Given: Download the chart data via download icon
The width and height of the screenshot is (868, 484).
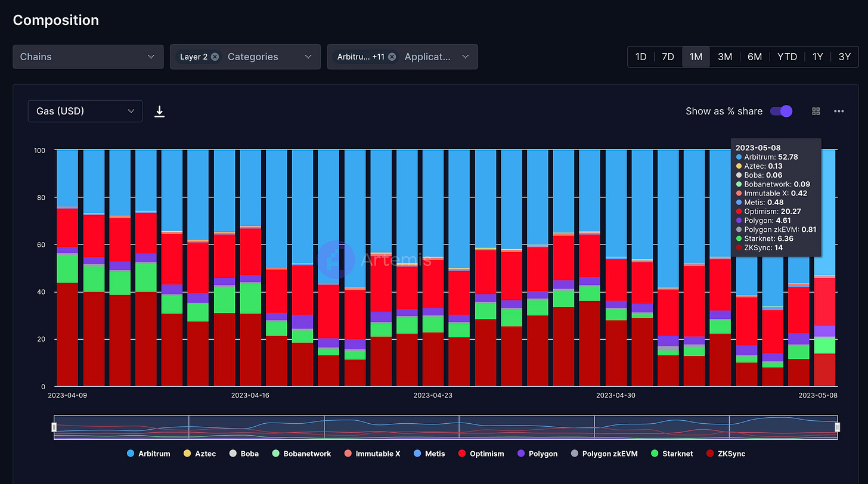Looking at the screenshot, I should click(x=159, y=111).
